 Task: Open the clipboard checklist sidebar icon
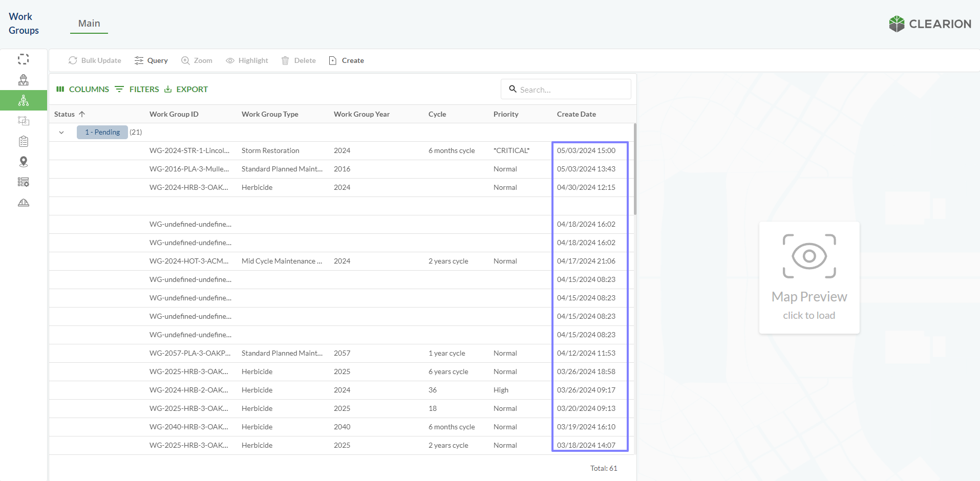pyautogui.click(x=23, y=141)
